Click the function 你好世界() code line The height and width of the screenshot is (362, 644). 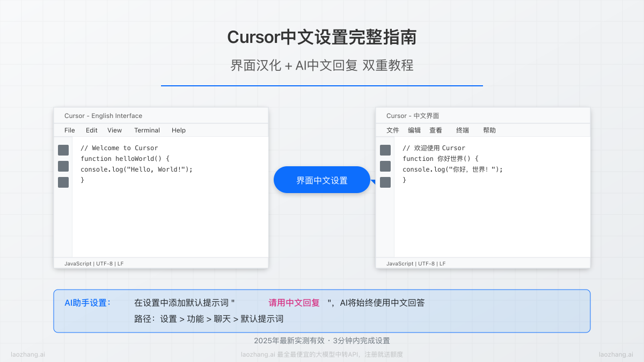click(440, 159)
